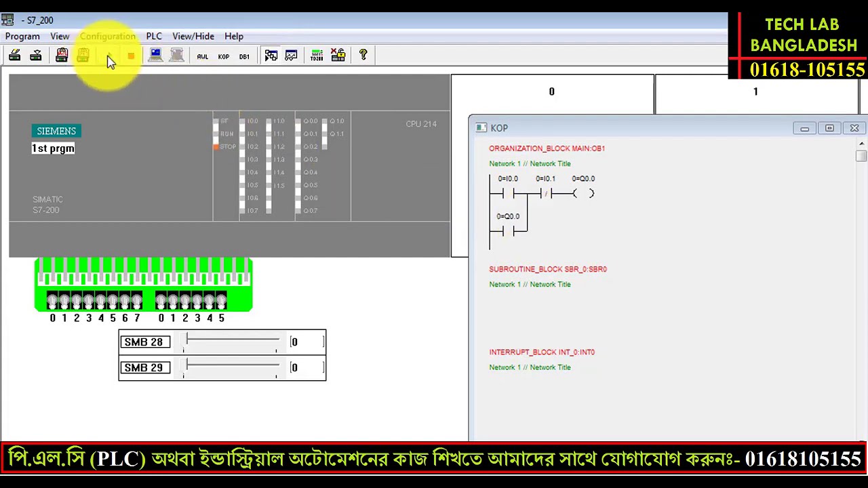The width and height of the screenshot is (868, 488).
Task: Click the second program icon in the toolbar
Action: coord(36,56)
